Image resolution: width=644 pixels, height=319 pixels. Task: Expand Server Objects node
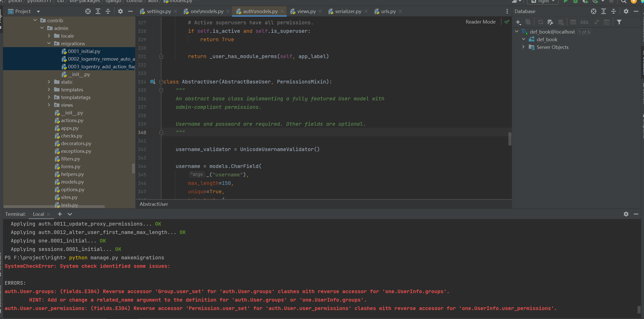pos(523,47)
